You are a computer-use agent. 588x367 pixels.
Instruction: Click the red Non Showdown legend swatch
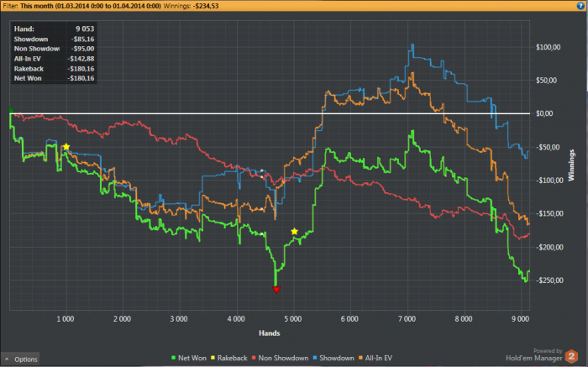coord(254,359)
